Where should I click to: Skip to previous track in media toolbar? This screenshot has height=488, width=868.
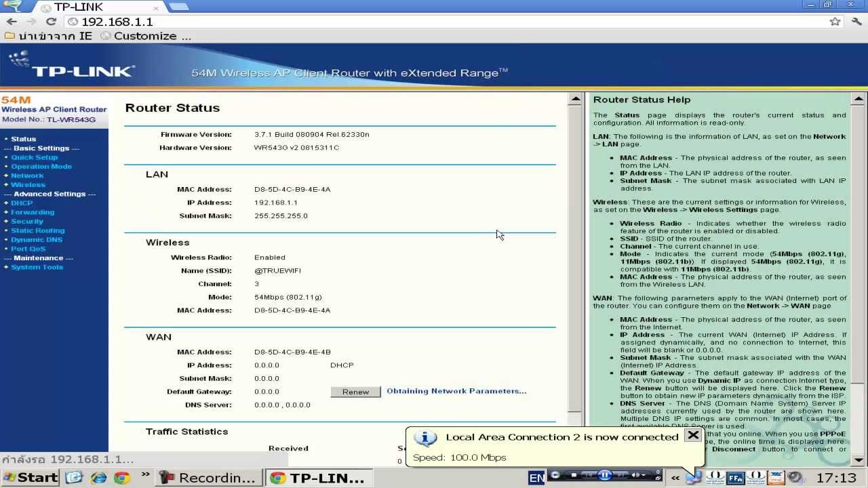pyautogui.click(x=589, y=474)
